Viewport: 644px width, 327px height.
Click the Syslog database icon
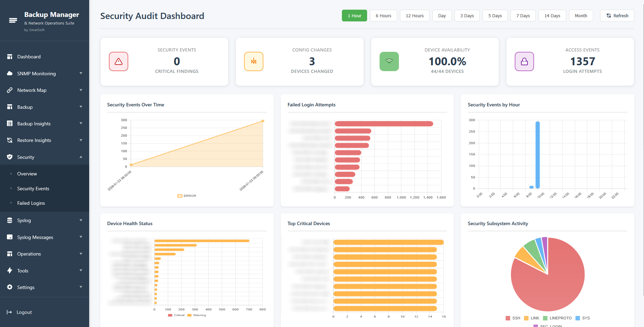click(10, 220)
